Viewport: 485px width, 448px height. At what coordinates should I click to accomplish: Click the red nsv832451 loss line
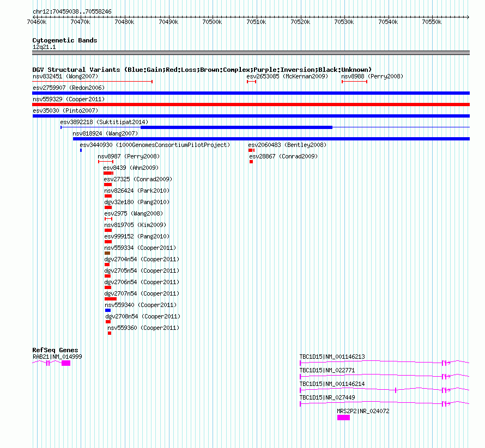pos(93,82)
